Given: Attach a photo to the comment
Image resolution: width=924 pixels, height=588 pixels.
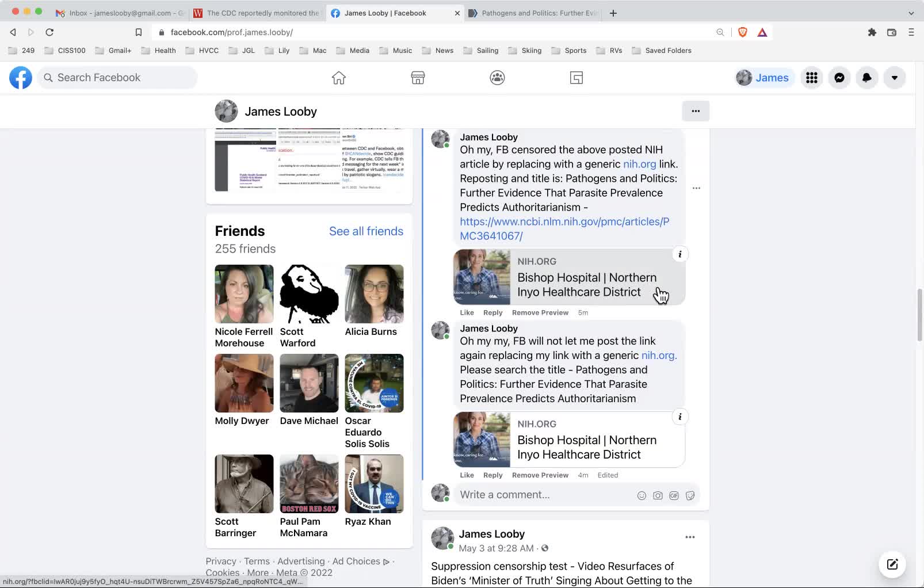Looking at the screenshot, I should pyautogui.click(x=658, y=495).
